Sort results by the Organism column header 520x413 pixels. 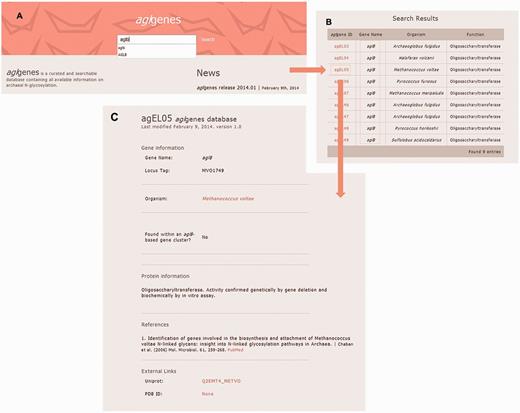pyautogui.click(x=416, y=34)
